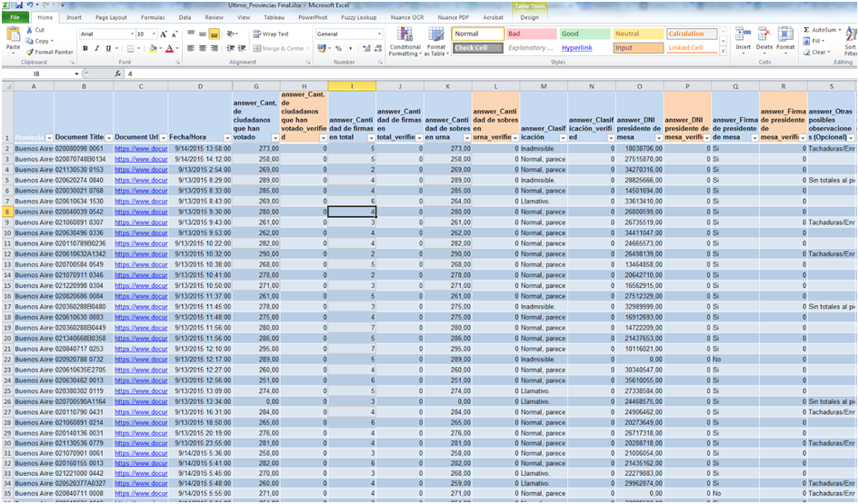Image resolution: width=859 pixels, height=504 pixels.
Task: Apply Percent Style with the % icon
Action: (x=338, y=48)
